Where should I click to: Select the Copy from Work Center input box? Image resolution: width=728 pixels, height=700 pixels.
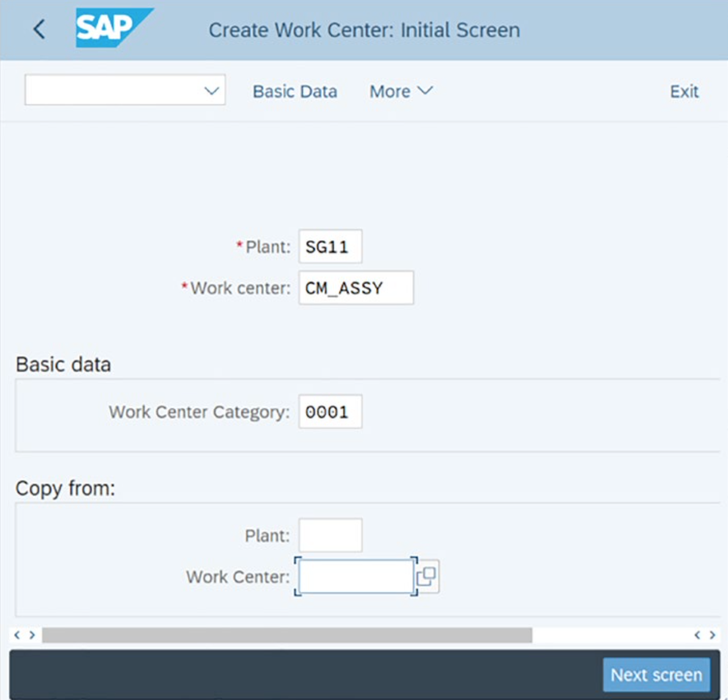point(355,577)
